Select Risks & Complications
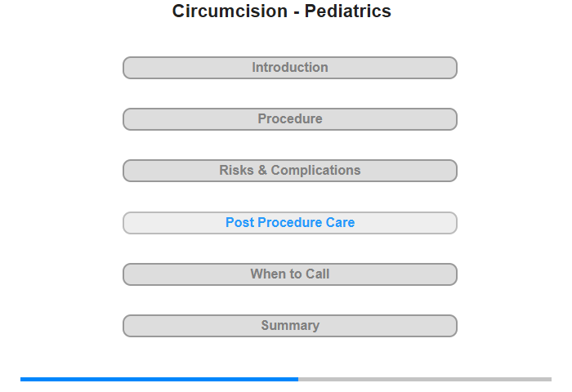 (290, 171)
